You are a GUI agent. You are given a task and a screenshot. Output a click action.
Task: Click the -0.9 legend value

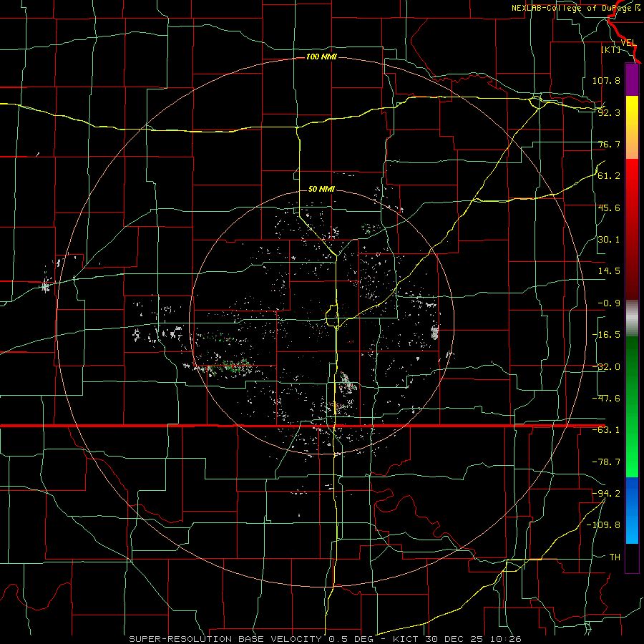coord(609,303)
